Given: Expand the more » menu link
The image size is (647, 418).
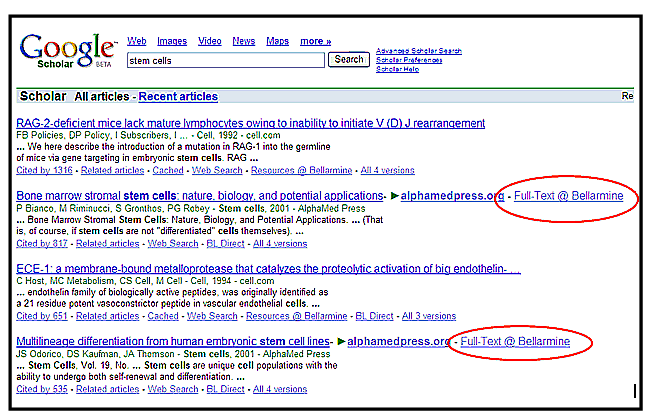Looking at the screenshot, I should pyautogui.click(x=316, y=41).
